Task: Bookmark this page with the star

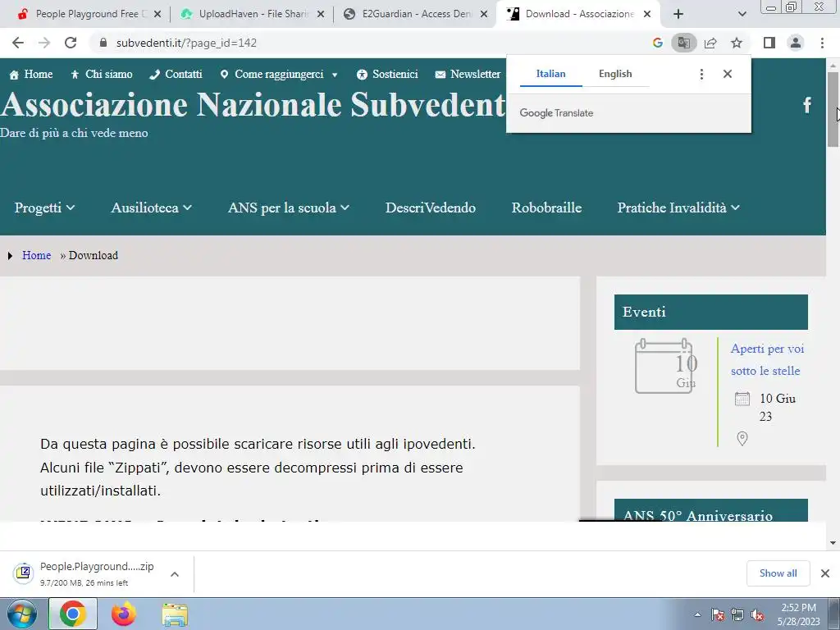Action: 737,43
